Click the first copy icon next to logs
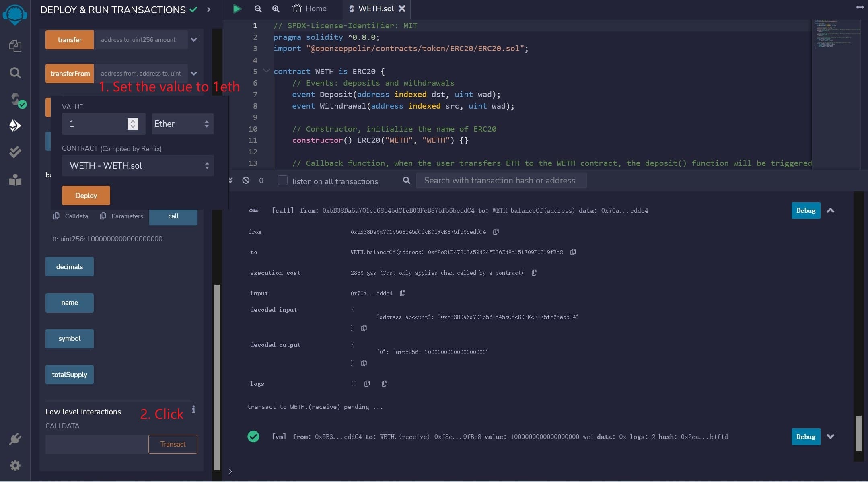 [x=367, y=384]
